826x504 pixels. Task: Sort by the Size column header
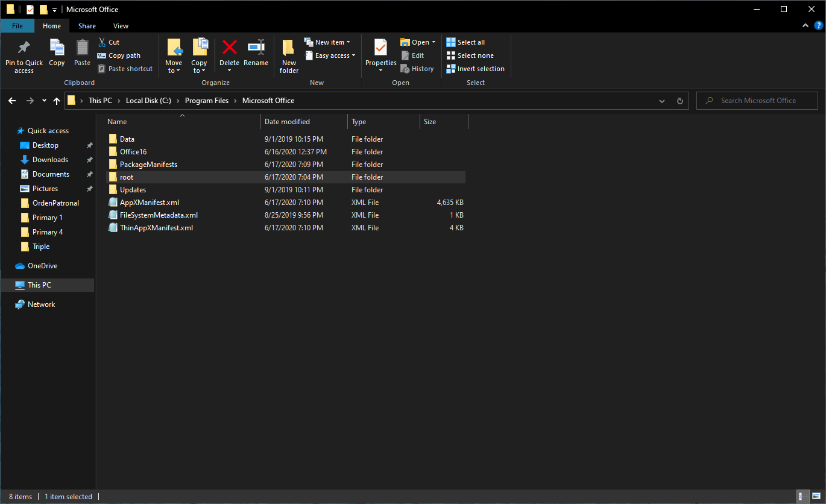444,122
